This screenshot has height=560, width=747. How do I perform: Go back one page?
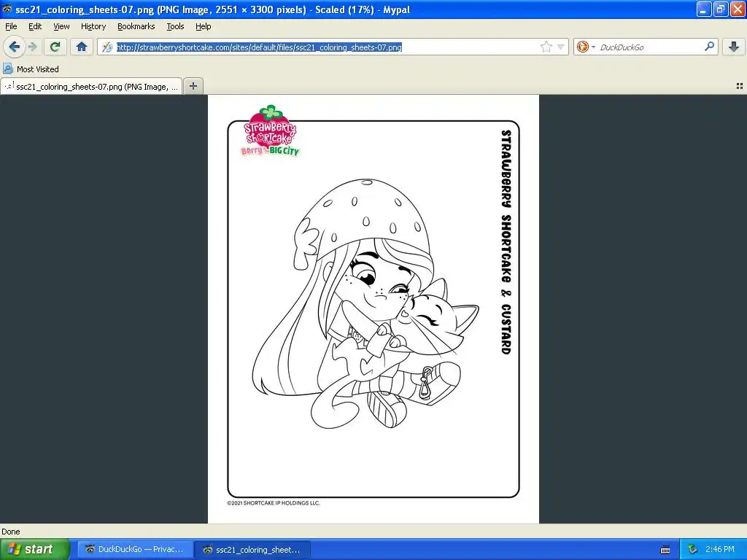[15, 47]
